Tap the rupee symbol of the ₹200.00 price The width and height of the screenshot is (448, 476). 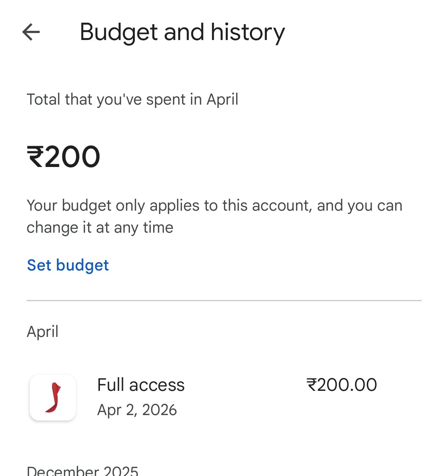pyautogui.click(x=311, y=385)
